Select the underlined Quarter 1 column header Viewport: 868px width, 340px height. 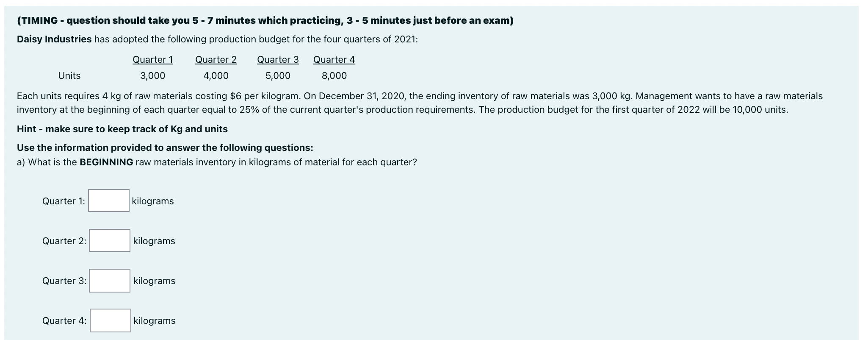pyautogui.click(x=152, y=59)
